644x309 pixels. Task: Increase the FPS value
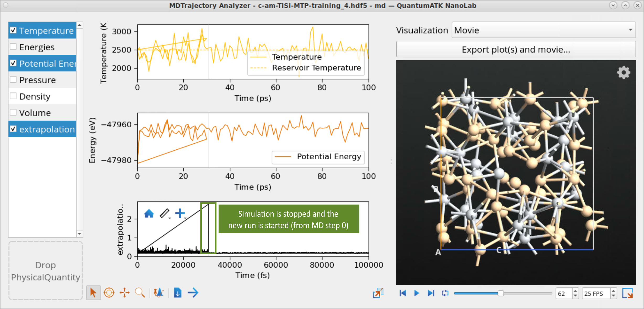point(613,291)
